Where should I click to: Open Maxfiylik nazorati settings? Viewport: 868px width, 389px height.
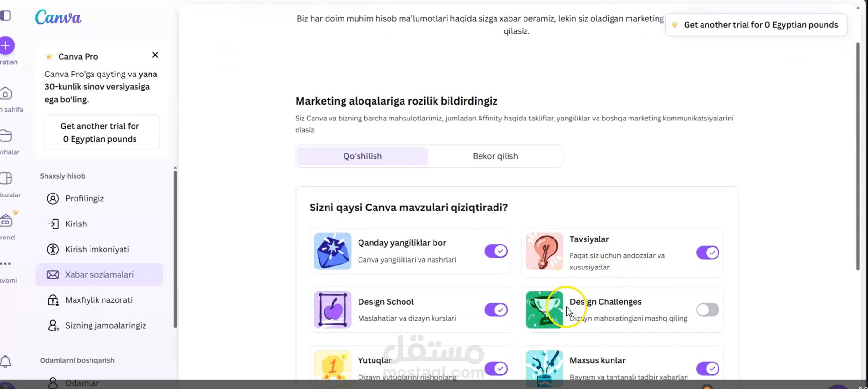pyautogui.click(x=99, y=300)
